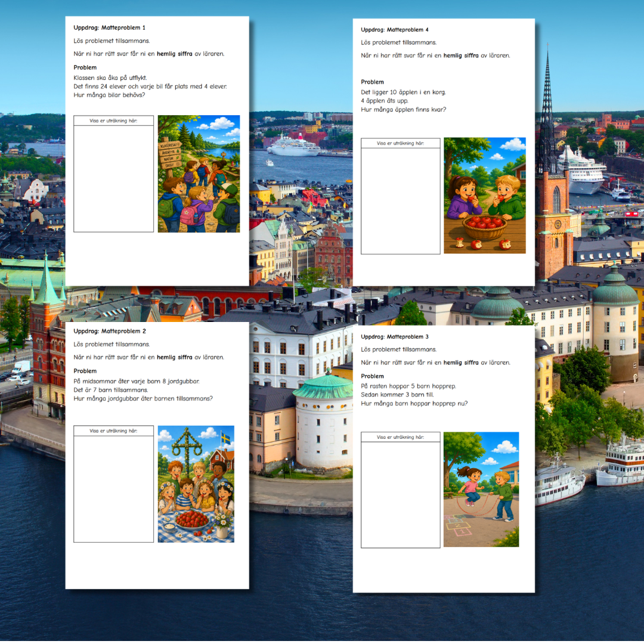Click the calculation box in Matteproblem 4
Viewport: 644px width, 644px height.
pos(401,196)
